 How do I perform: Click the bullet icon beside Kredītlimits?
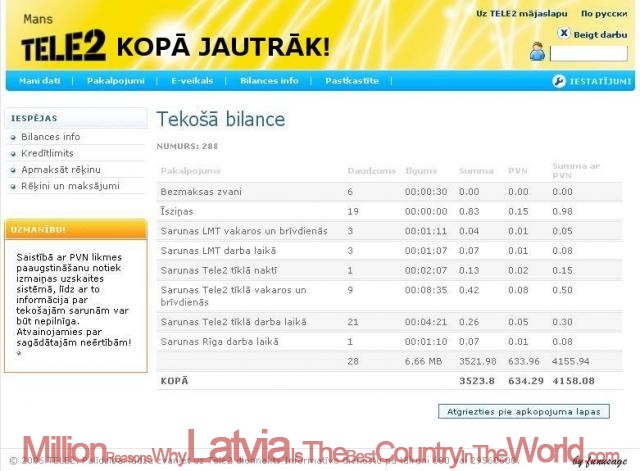click(13, 153)
